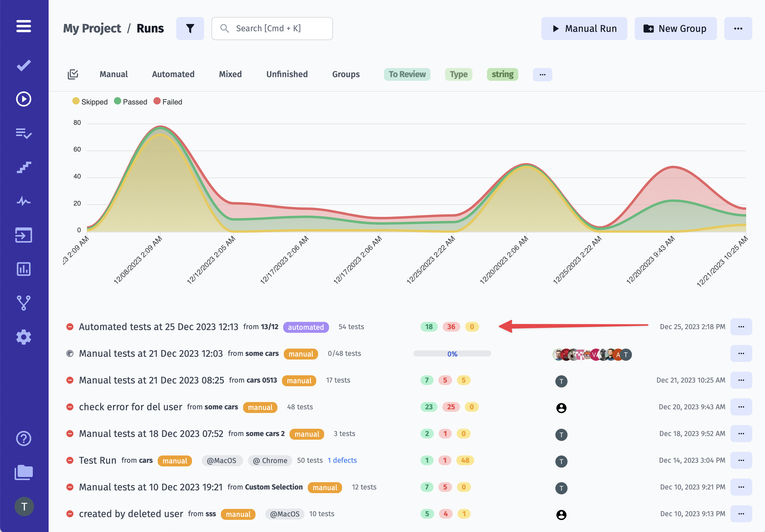765x532 pixels.
Task: Open actions menu for Manual tests at 21 Dec 08:25
Action: [x=741, y=380]
